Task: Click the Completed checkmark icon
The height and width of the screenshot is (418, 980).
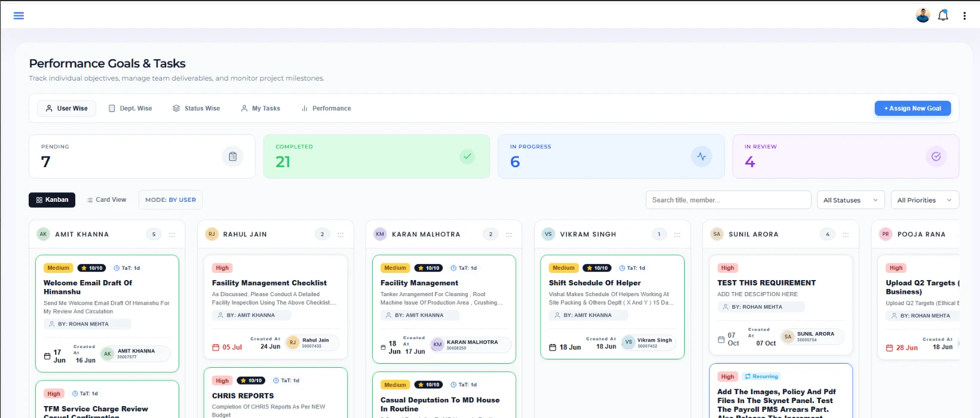Action: tap(467, 156)
